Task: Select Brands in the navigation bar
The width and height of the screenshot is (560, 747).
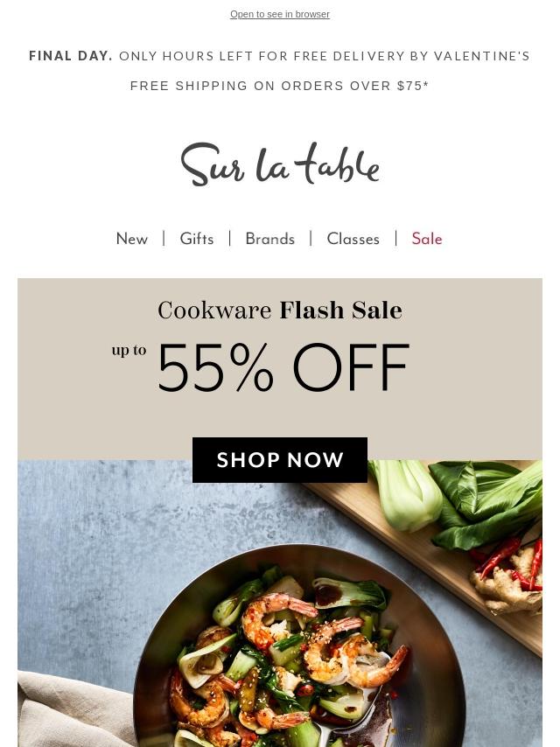Action: (269, 239)
